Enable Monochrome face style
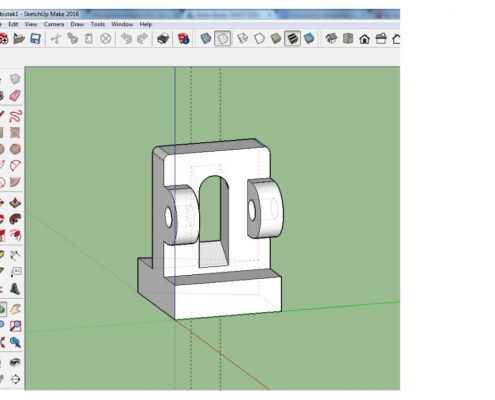This screenshot has height=400, width=495. coord(309,39)
